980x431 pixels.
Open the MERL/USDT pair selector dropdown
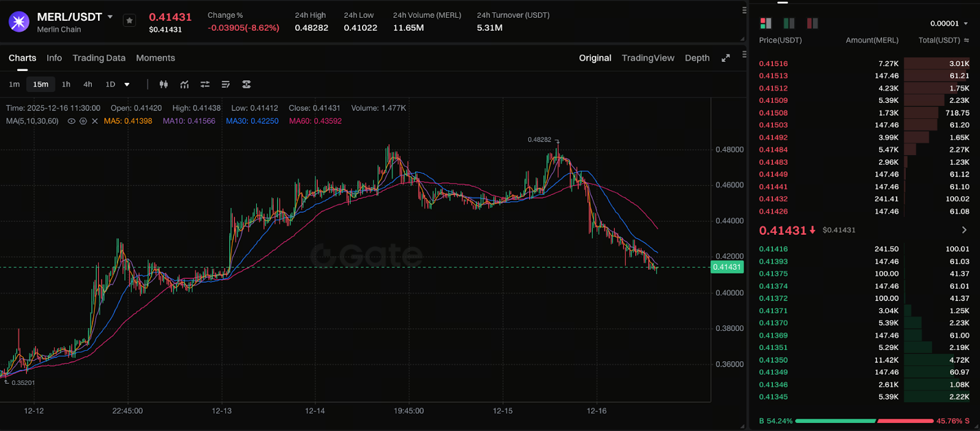point(110,17)
